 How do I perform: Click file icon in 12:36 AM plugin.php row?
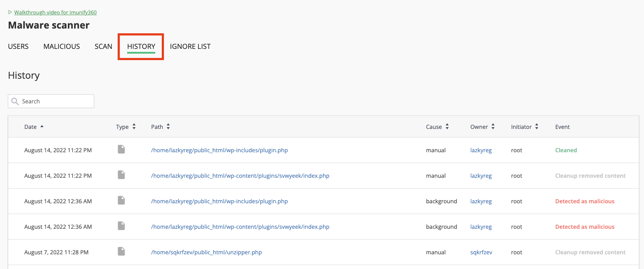[x=122, y=200]
